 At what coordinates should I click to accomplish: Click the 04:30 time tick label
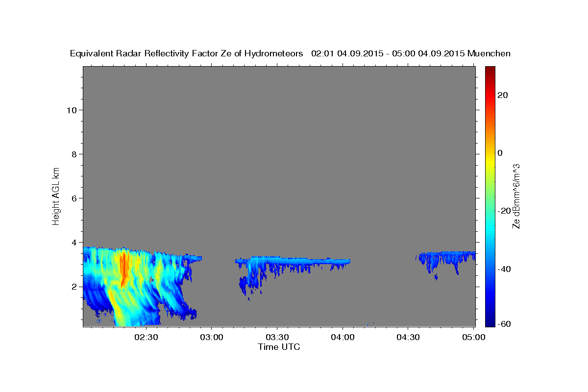click(408, 338)
